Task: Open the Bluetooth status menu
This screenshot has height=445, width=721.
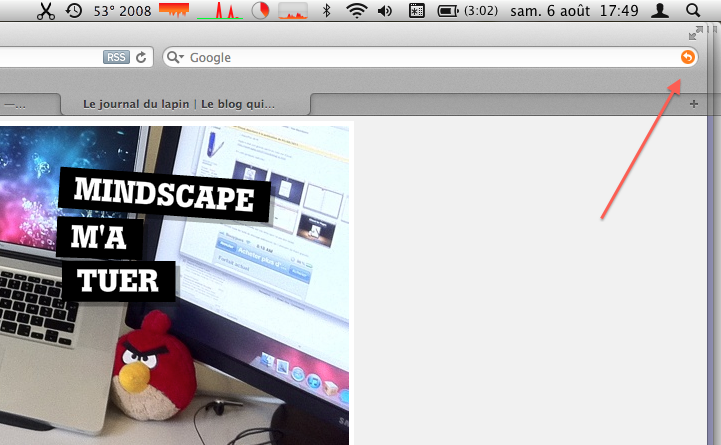Action: (x=326, y=11)
